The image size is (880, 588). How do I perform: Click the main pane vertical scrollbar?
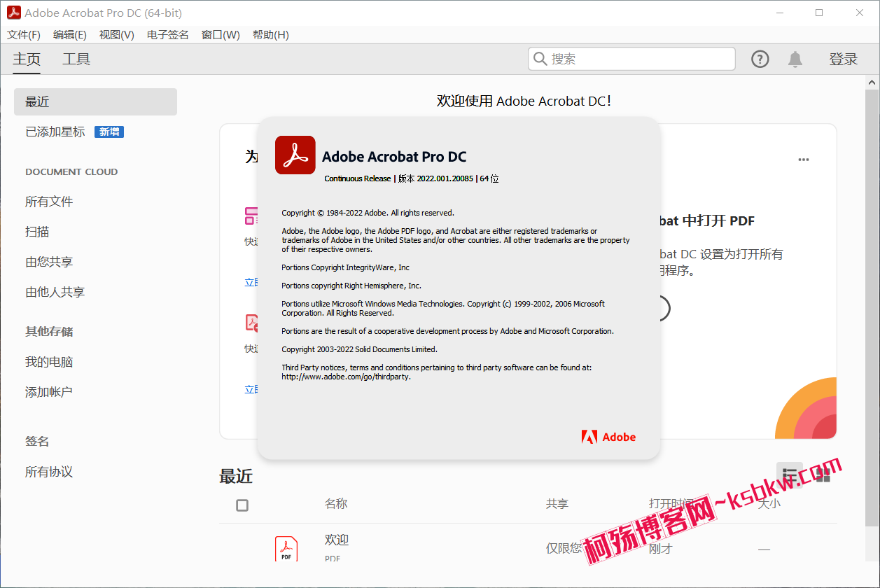(x=872, y=308)
